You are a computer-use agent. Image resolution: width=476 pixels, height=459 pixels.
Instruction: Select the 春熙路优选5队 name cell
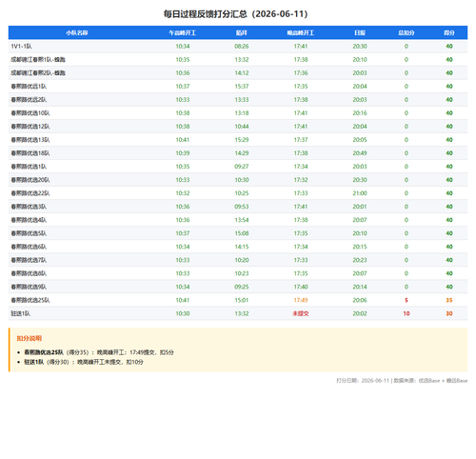tap(29, 233)
